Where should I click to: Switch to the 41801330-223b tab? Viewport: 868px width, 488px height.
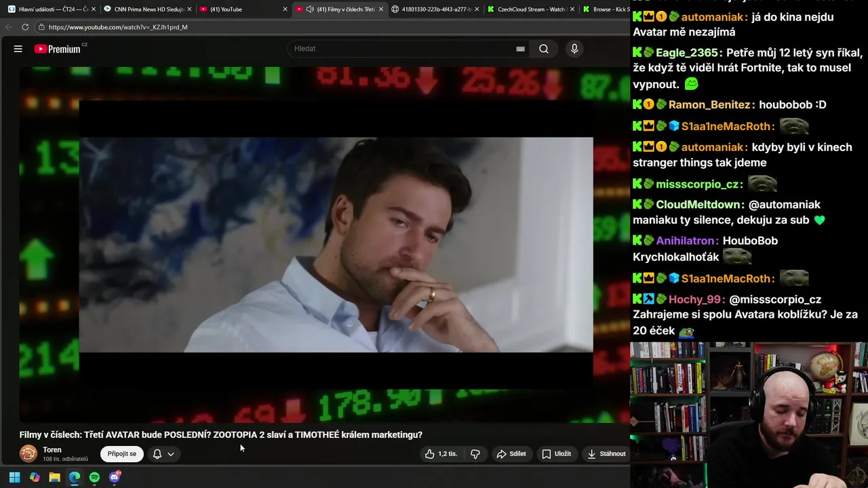pos(435,9)
